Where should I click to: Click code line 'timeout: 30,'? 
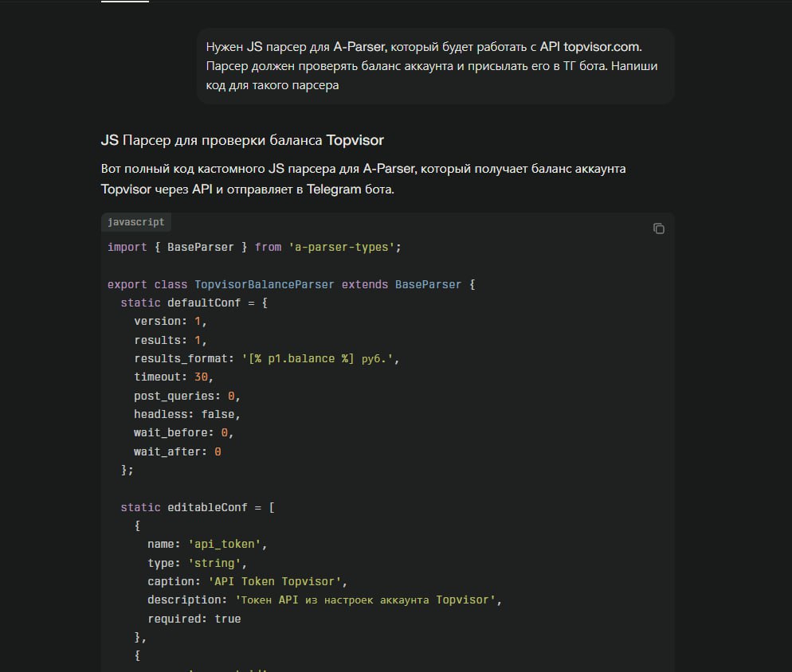174,377
